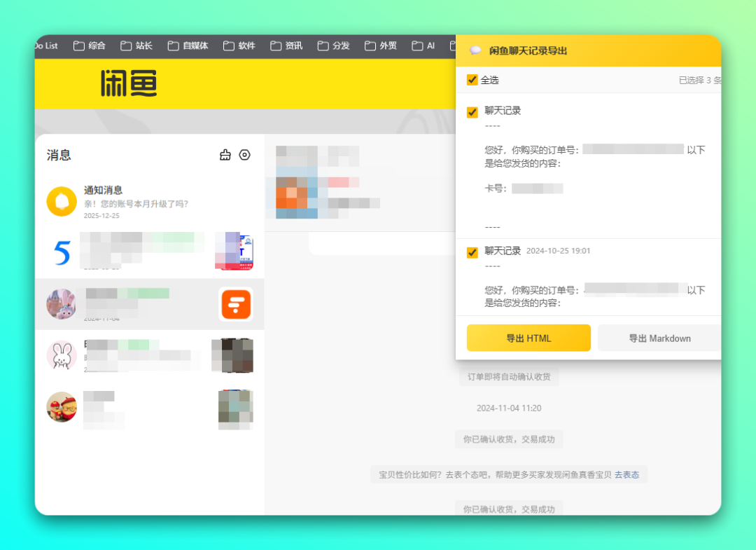
Task: Open message settings hexagon gear icon
Action: click(x=244, y=155)
